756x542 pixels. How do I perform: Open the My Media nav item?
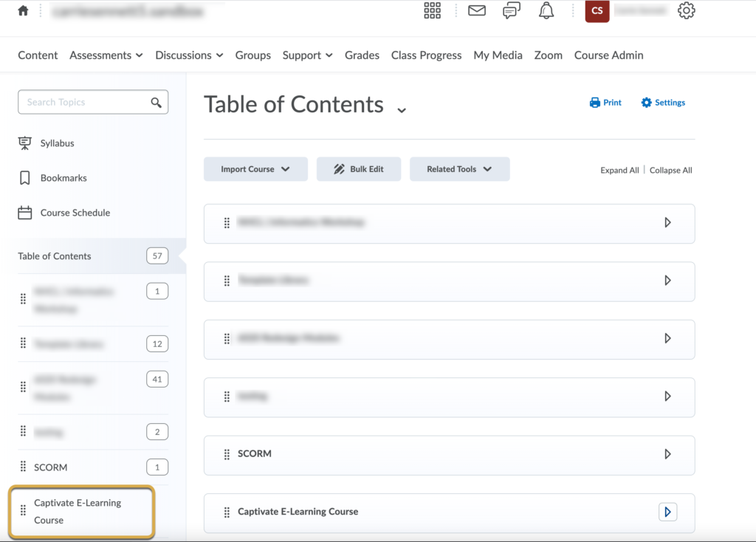(498, 55)
